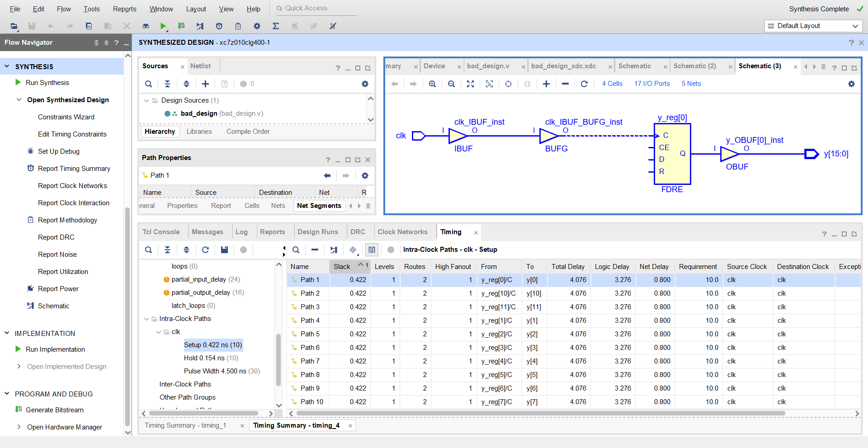
Task: Click Generate Bitstream
Action: pyautogui.click(x=55, y=410)
